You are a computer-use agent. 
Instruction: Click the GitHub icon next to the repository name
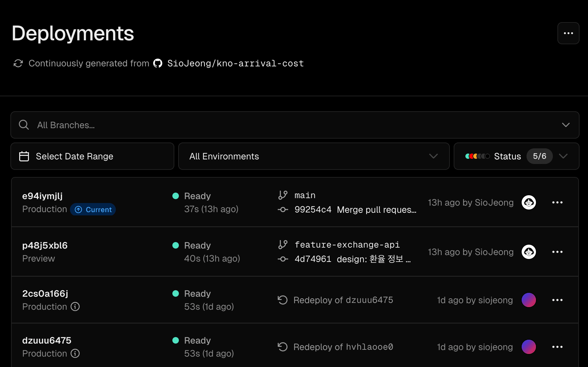click(158, 63)
